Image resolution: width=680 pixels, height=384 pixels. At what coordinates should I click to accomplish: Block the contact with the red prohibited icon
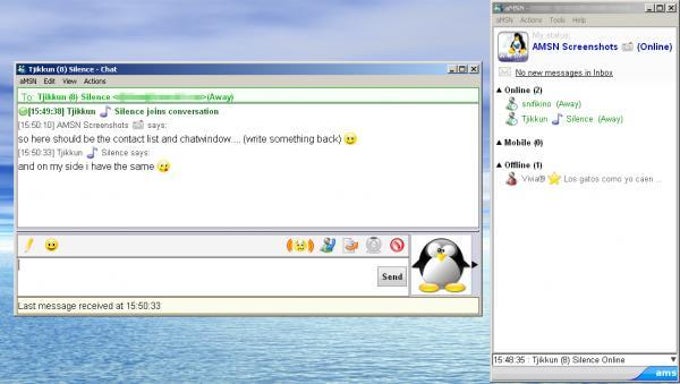tap(397, 245)
